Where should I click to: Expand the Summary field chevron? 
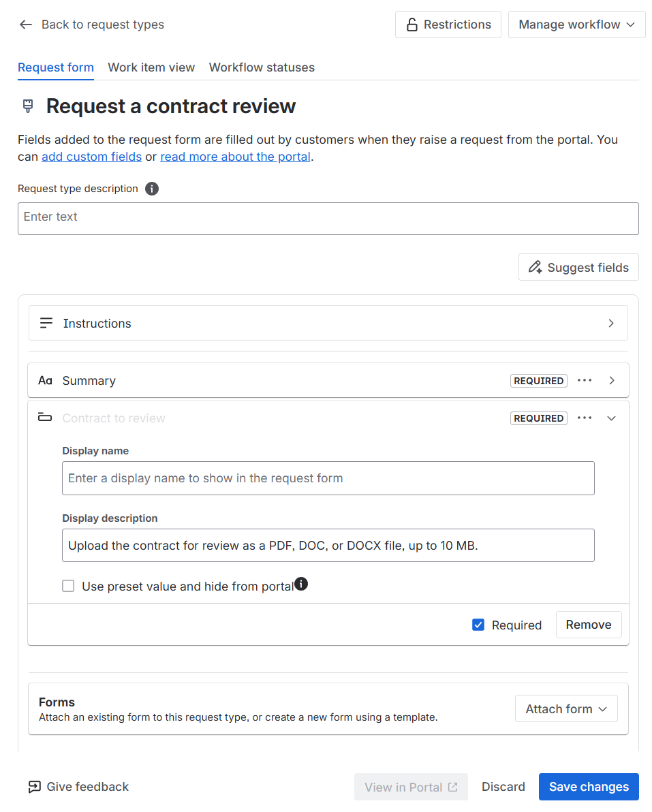click(612, 381)
